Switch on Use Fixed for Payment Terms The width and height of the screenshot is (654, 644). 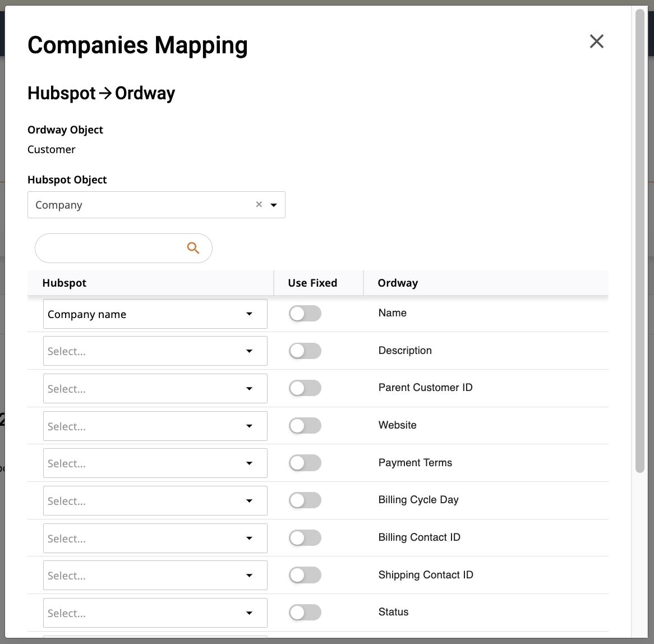(305, 463)
